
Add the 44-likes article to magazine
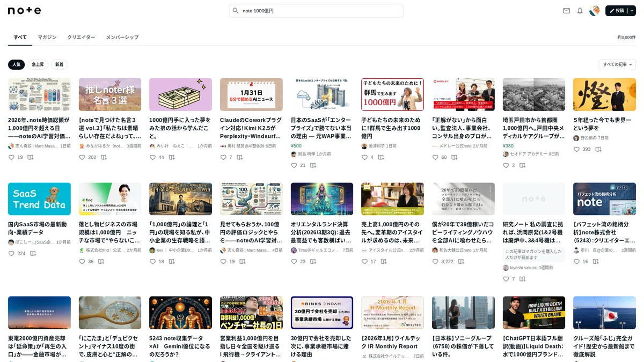(x=172, y=157)
